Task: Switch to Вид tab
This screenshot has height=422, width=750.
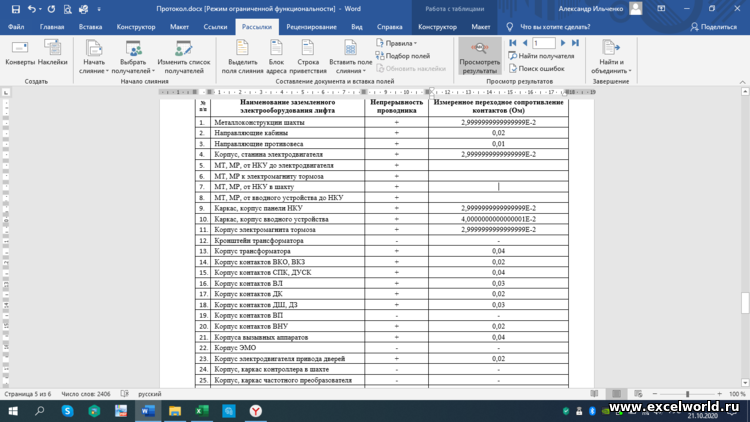Action: click(x=357, y=27)
